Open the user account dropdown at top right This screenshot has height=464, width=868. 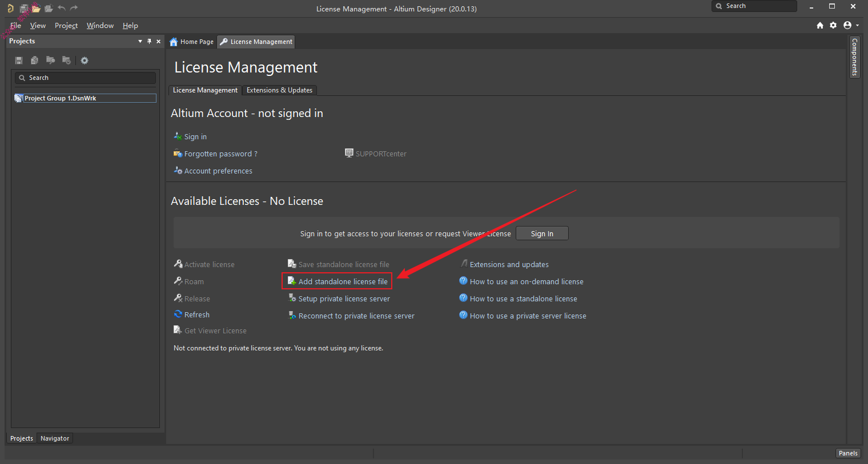pos(851,25)
